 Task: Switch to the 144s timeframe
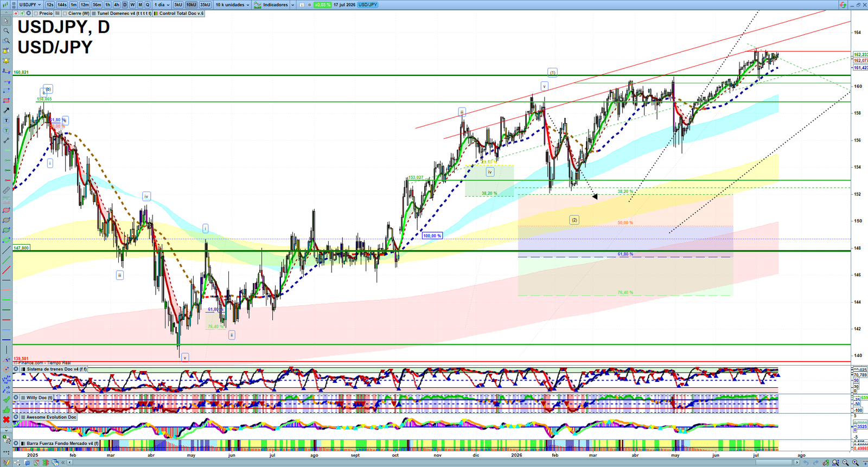coord(62,5)
